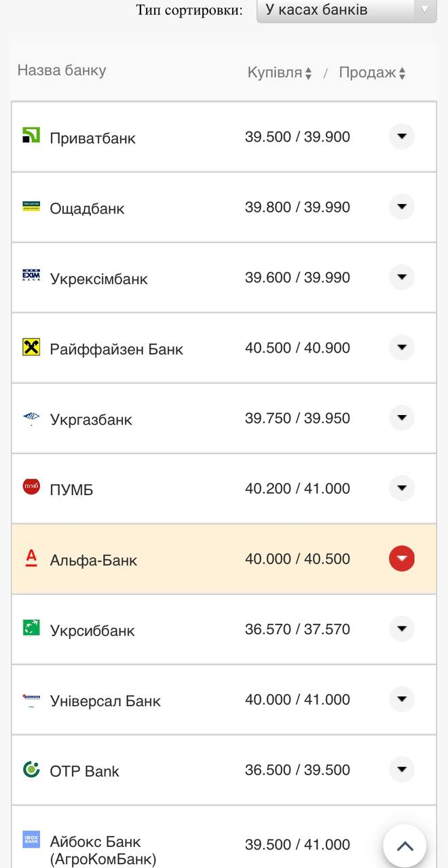Click the Укрексімбанк EXIM logo
Image resolution: width=448 pixels, height=868 pixels.
tap(31, 275)
